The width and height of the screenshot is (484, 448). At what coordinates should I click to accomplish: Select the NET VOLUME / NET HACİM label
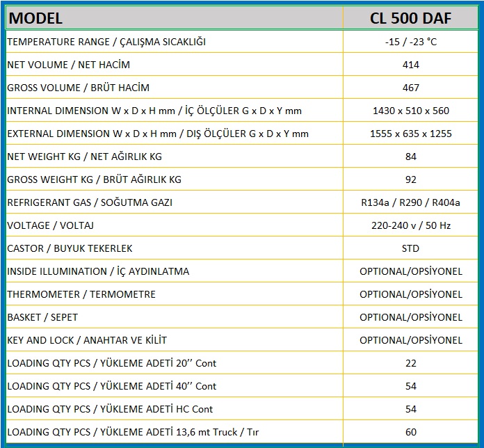tap(69, 65)
